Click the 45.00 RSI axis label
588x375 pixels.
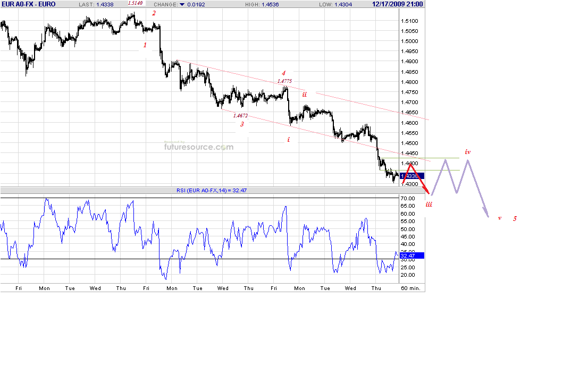[408, 236]
